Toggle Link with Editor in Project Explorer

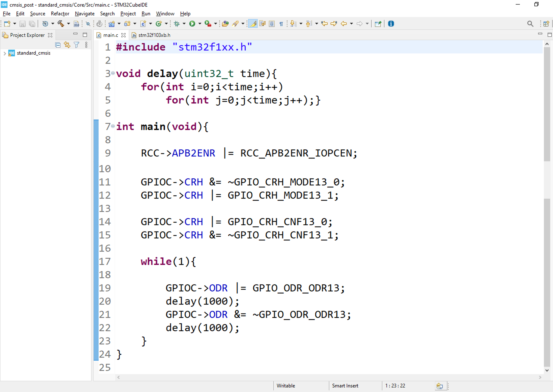(67, 45)
